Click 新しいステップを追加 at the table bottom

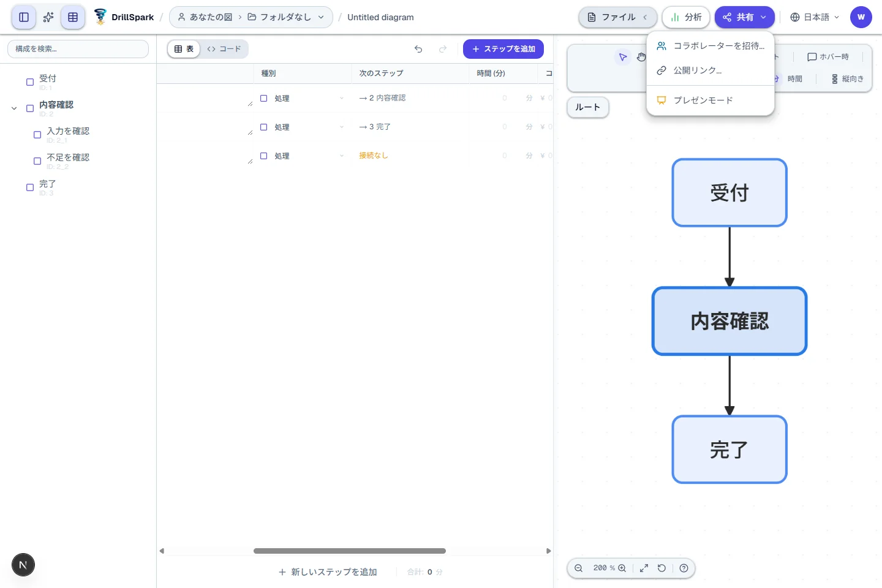click(x=328, y=572)
